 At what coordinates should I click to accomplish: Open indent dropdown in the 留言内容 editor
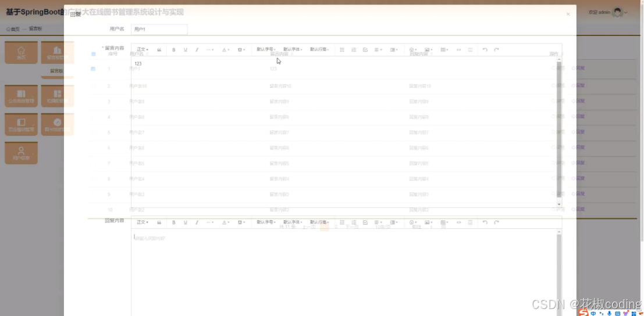pyautogui.click(x=394, y=49)
